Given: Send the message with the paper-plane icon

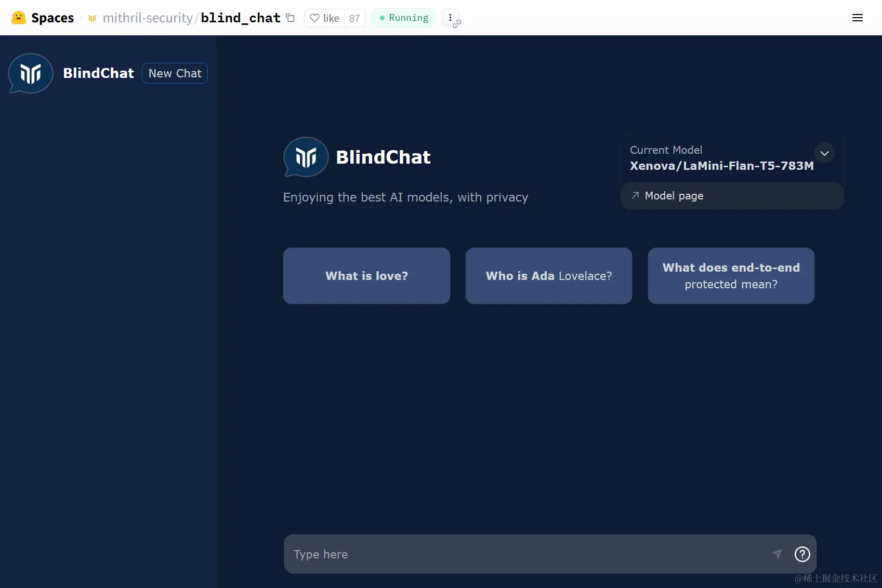Looking at the screenshot, I should (x=776, y=554).
